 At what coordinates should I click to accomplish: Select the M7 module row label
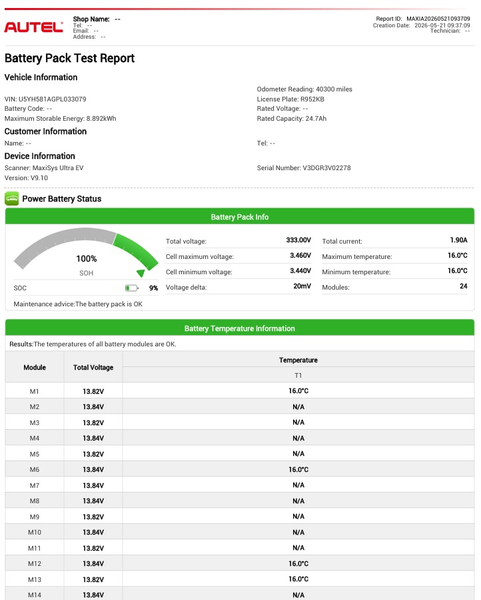click(x=34, y=486)
